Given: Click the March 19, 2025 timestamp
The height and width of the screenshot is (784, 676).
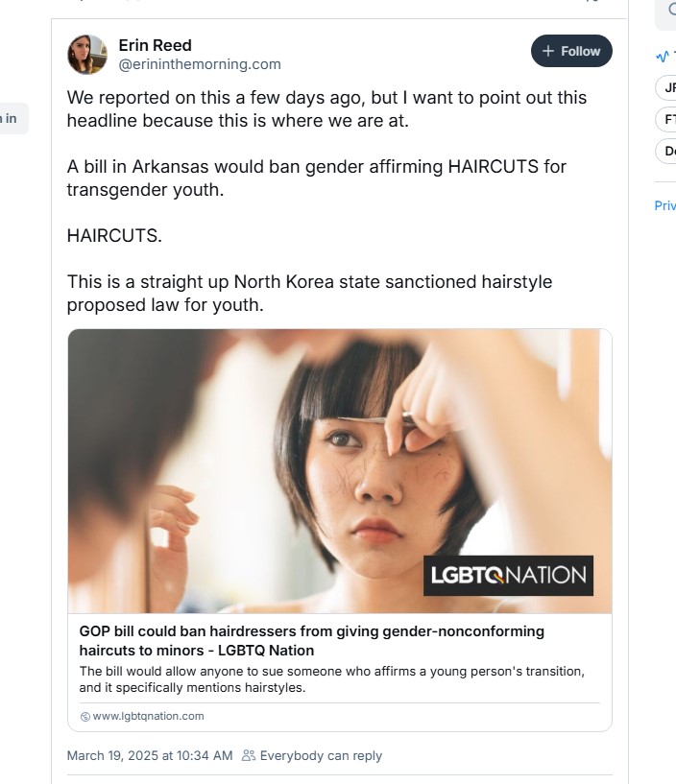Looking at the screenshot, I should (149, 755).
